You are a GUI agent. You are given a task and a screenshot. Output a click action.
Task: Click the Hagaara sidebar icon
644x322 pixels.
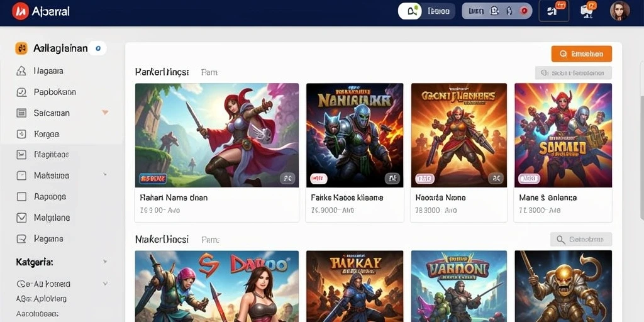coord(21,71)
